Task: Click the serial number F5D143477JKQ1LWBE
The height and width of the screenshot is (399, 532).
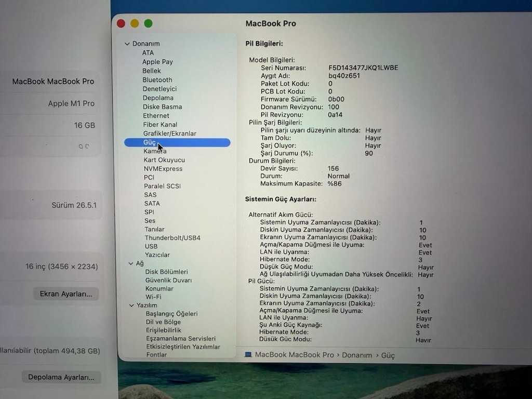Action: [x=363, y=68]
